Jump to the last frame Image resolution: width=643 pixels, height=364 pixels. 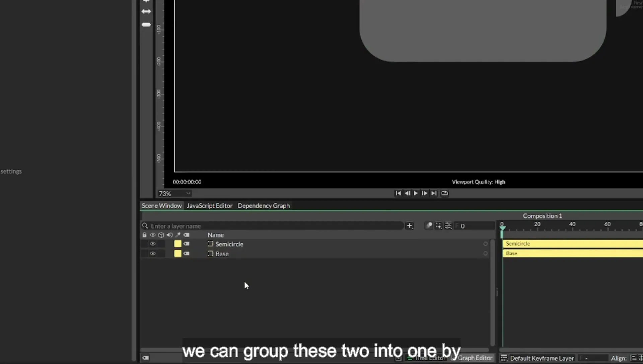point(434,193)
